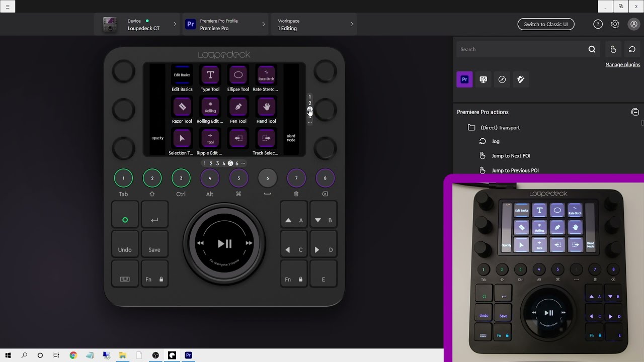Click the Search actions field
Screen dimensions: 644x362
[518, 49]
